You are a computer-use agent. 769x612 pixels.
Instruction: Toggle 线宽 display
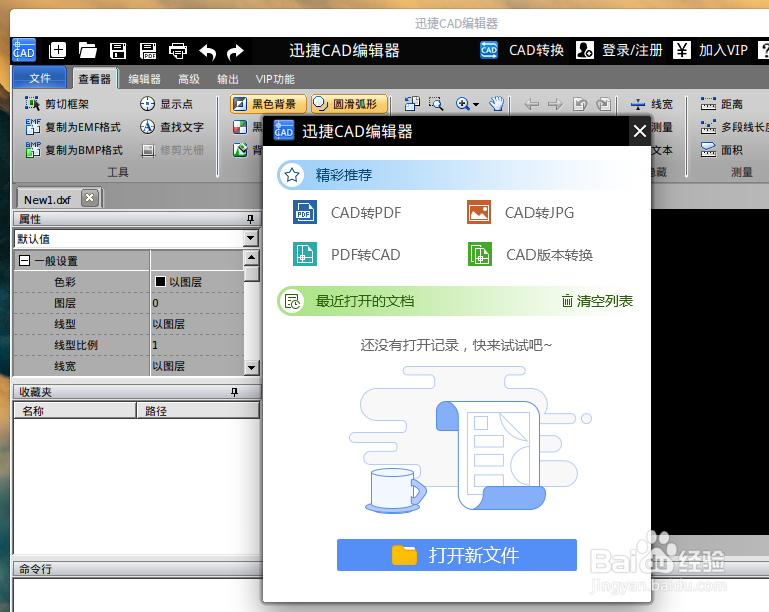(651, 104)
